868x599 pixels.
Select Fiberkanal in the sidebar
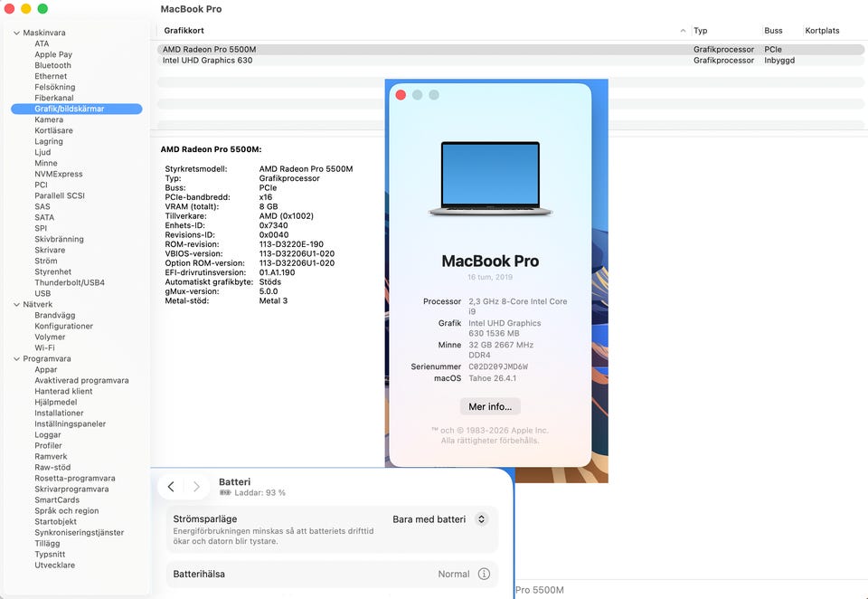pos(53,98)
